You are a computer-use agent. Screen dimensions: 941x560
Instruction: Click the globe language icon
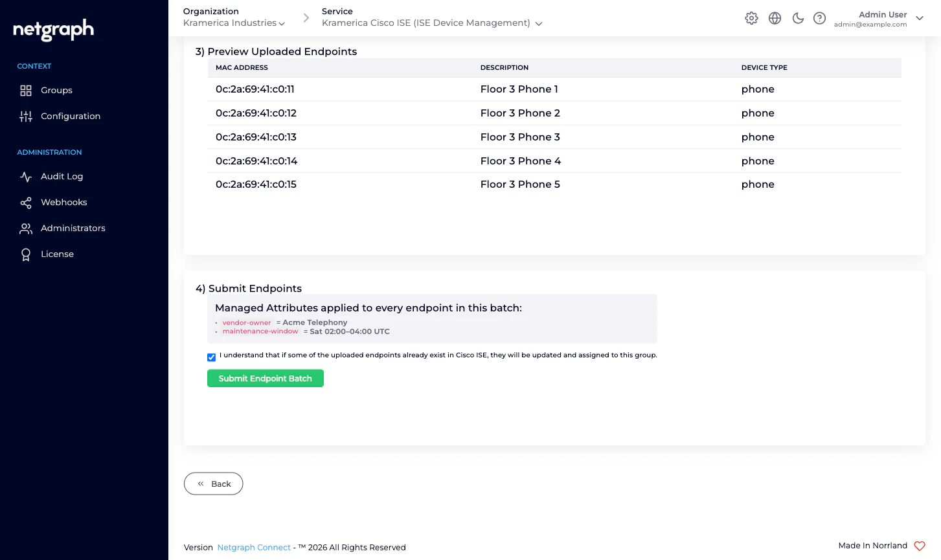[775, 18]
